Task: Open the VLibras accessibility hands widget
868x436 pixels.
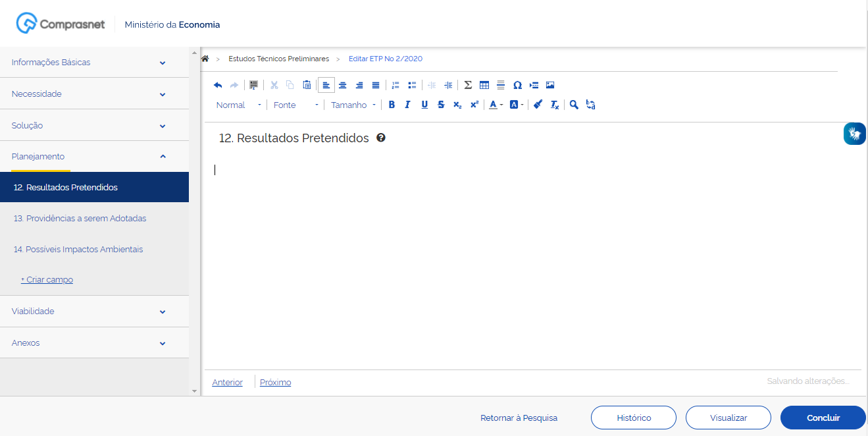Action: (x=854, y=134)
